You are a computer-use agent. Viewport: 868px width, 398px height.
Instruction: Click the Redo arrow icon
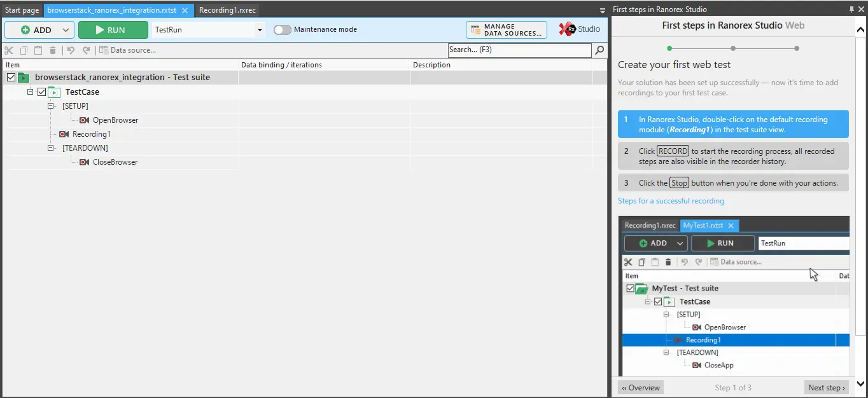pyautogui.click(x=86, y=50)
